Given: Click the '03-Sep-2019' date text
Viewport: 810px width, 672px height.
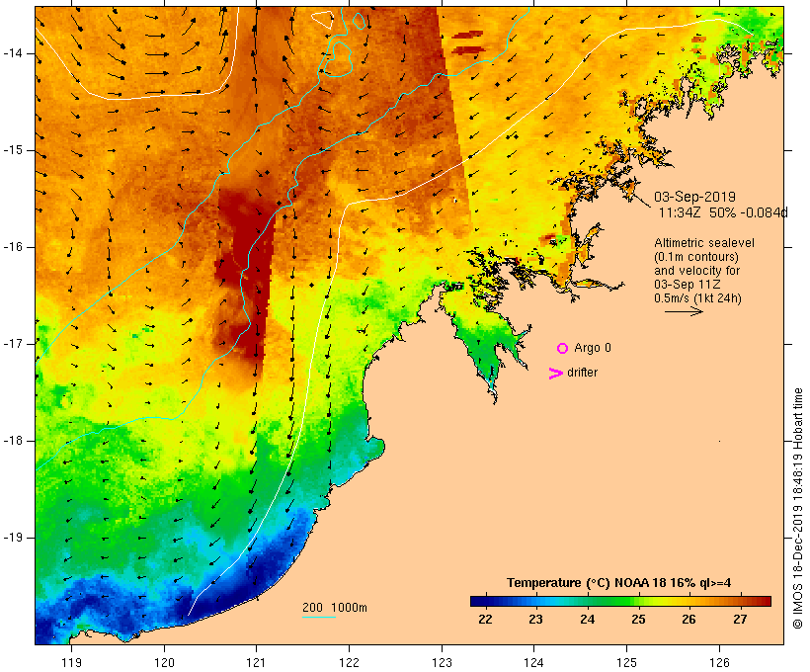Looking at the screenshot, I should click(694, 197).
